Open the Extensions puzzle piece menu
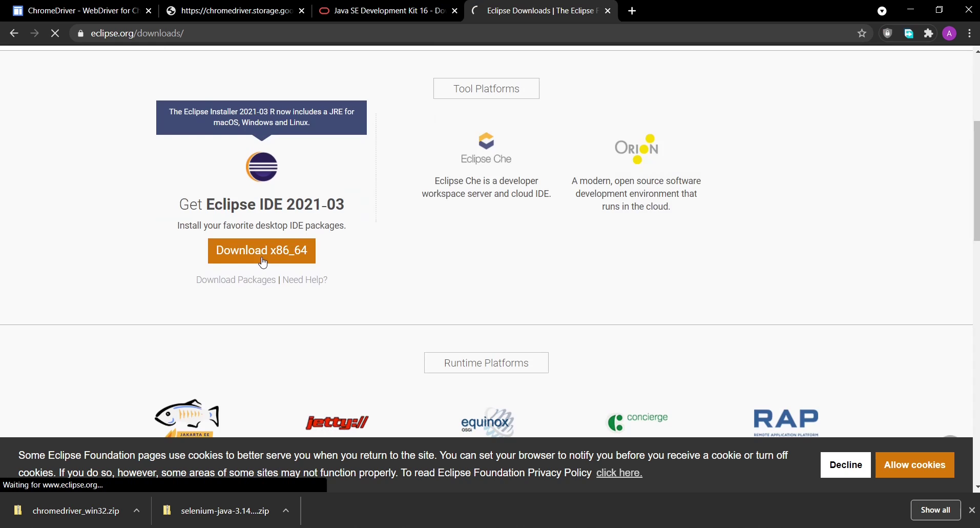 pyautogui.click(x=929, y=33)
